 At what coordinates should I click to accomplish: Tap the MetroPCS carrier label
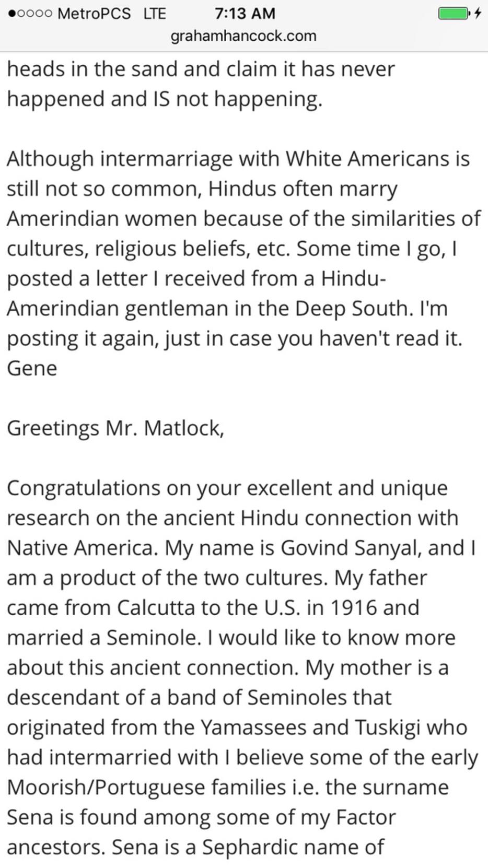(94, 13)
